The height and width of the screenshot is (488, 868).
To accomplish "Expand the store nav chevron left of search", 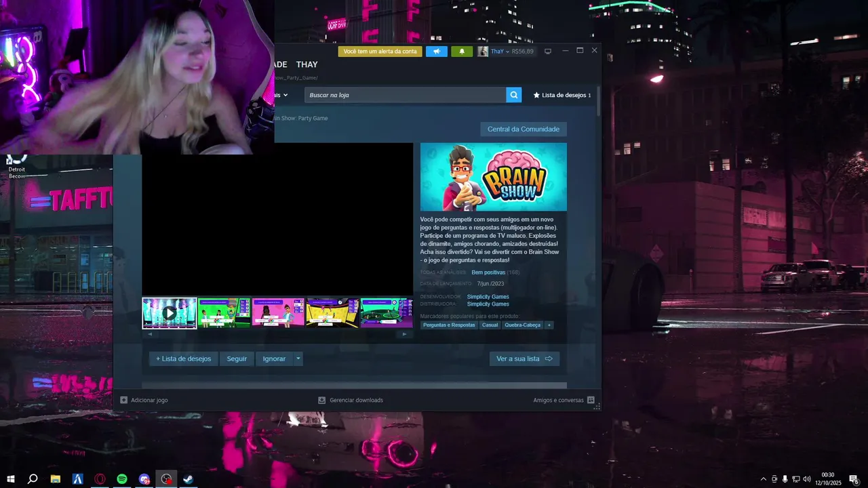I will 285,95.
